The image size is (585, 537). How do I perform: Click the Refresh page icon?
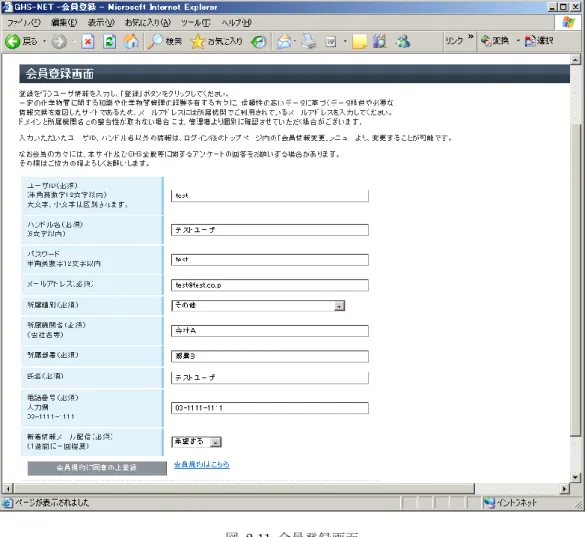click(109, 41)
